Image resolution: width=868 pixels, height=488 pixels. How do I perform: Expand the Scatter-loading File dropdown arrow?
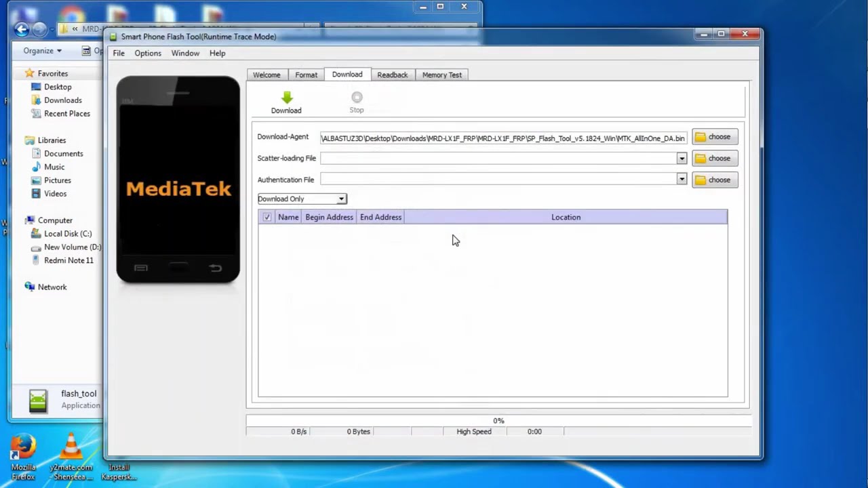point(682,159)
